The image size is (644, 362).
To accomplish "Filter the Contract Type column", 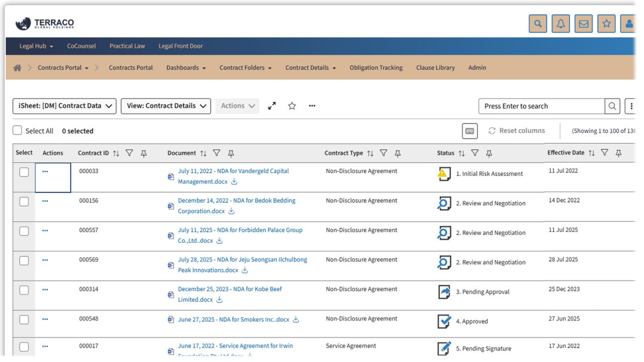I will 383,153.
